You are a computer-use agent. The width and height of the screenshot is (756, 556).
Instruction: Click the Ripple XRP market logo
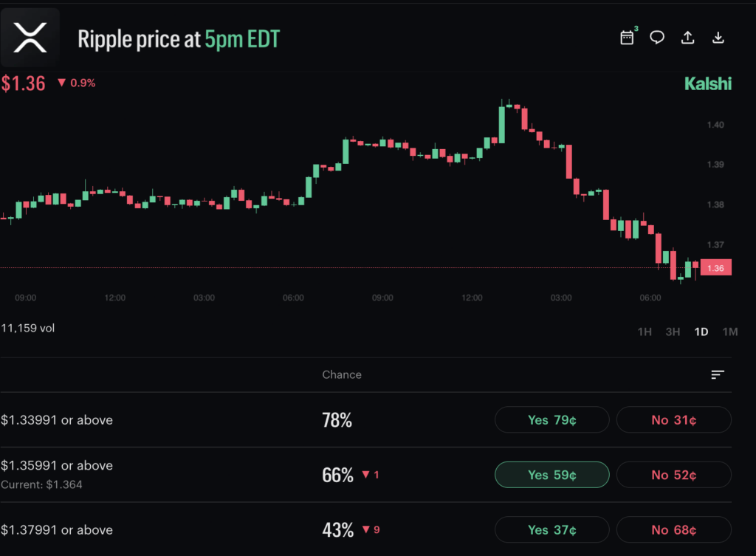[x=30, y=37]
